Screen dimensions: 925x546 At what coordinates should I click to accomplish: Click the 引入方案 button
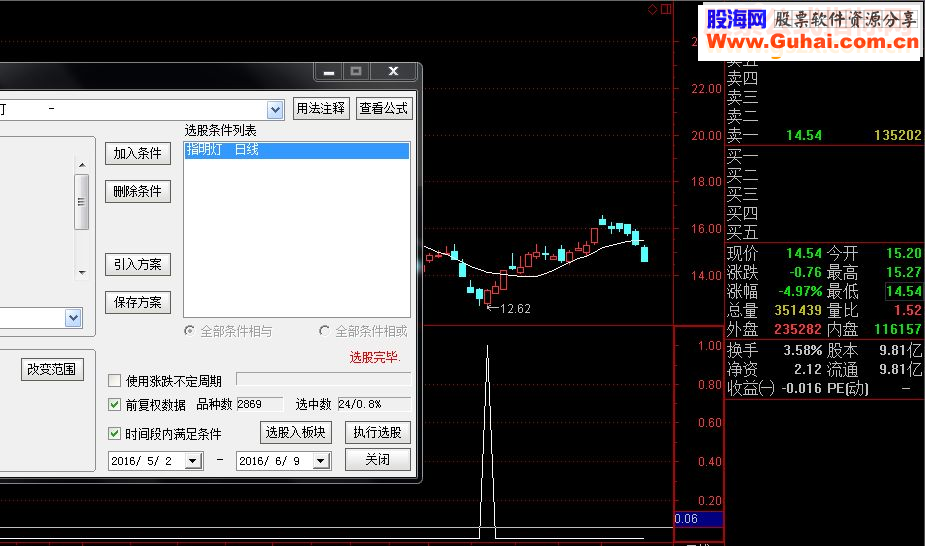[137, 264]
